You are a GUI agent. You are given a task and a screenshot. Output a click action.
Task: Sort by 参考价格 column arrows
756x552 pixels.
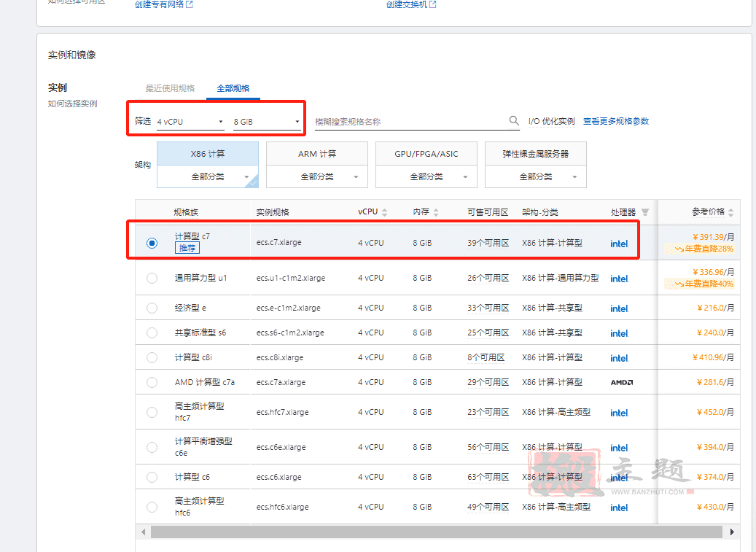731,212
